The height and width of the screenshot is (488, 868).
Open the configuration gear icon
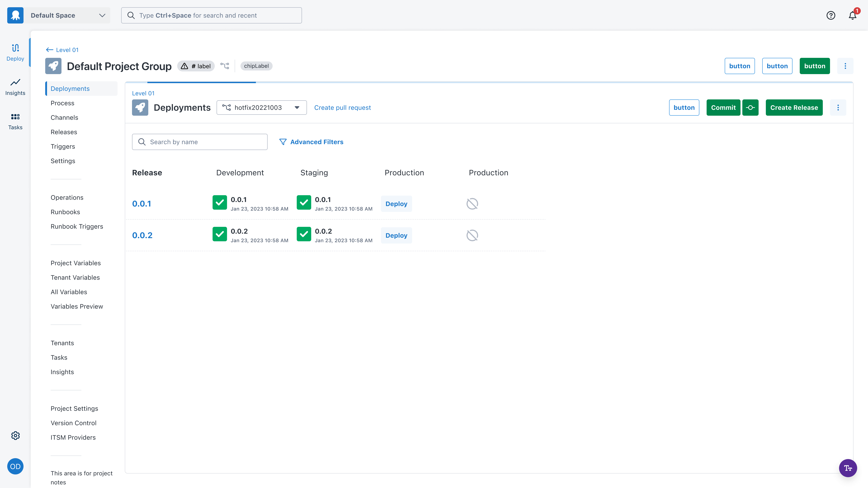[15, 435]
